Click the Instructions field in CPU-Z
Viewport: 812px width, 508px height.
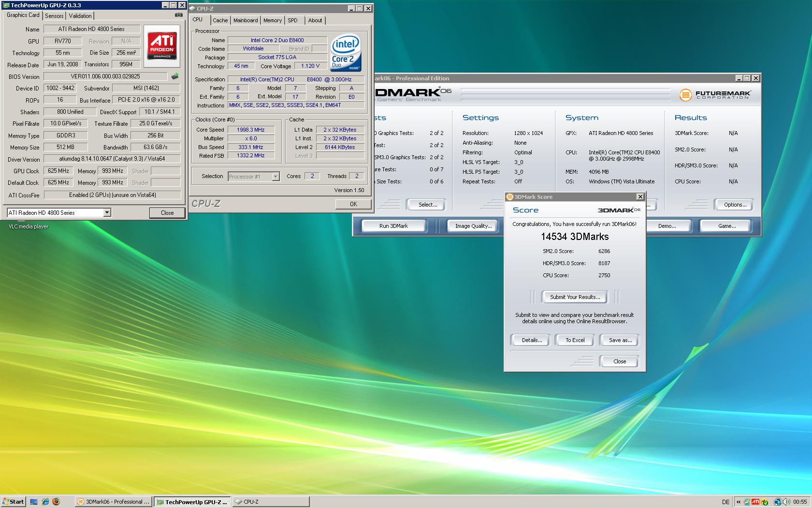pos(296,105)
